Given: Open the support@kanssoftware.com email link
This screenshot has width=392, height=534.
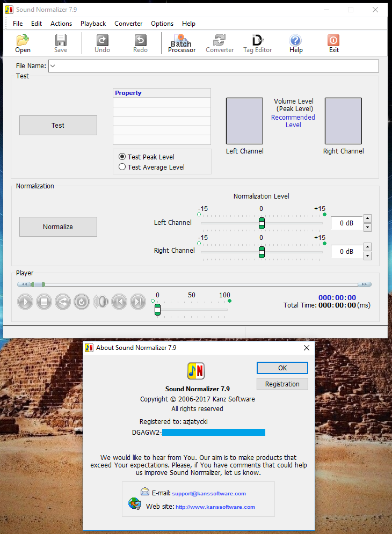Looking at the screenshot, I should tap(209, 493).
